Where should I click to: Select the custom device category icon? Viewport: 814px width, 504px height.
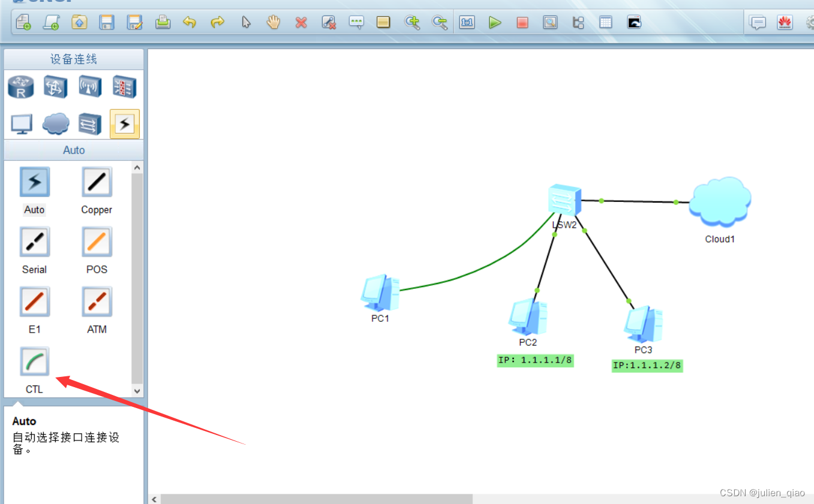tap(90, 124)
